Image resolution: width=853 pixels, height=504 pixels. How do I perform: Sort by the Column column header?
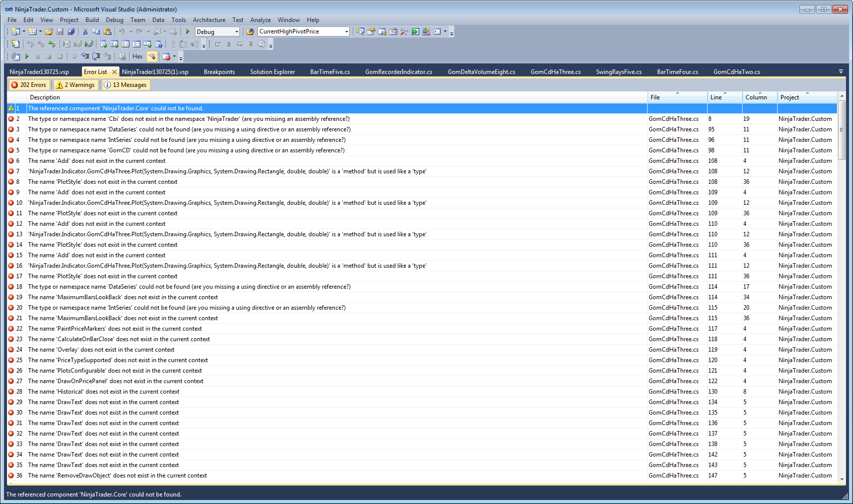(x=760, y=97)
